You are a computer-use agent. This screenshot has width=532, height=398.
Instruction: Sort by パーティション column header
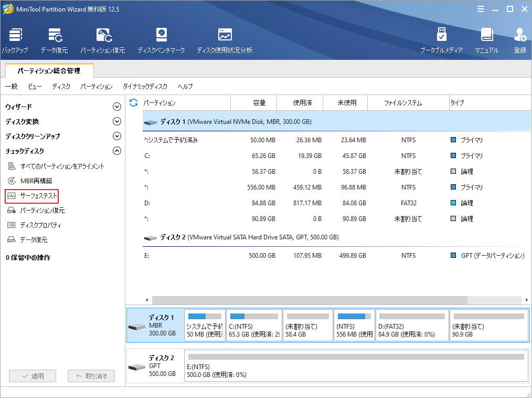186,102
